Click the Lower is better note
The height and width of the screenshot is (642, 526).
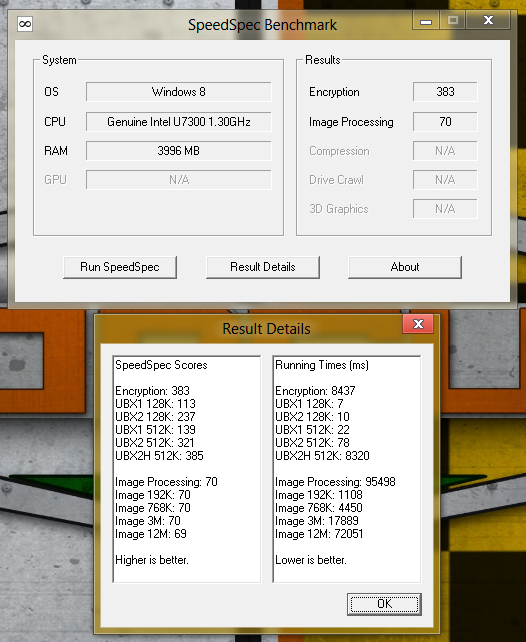(311, 561)
